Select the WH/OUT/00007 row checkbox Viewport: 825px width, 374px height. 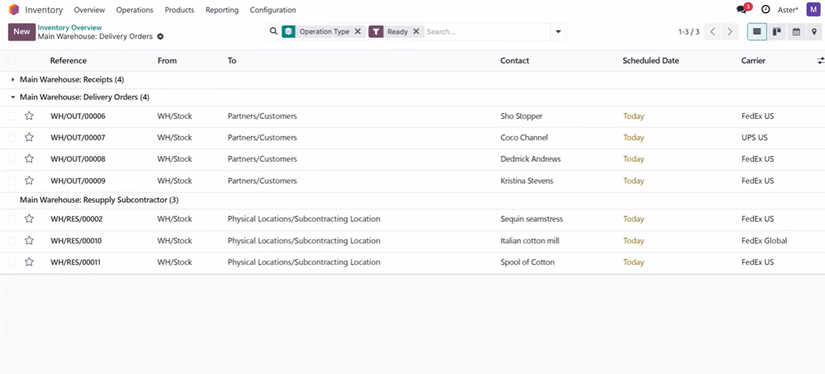click(12, 137)
